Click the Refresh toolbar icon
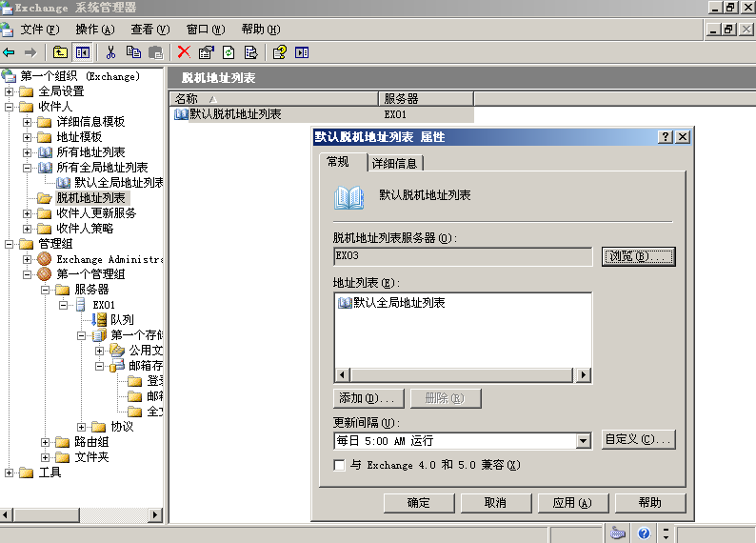This screenshot has height=543, width=756. point(229,52)
